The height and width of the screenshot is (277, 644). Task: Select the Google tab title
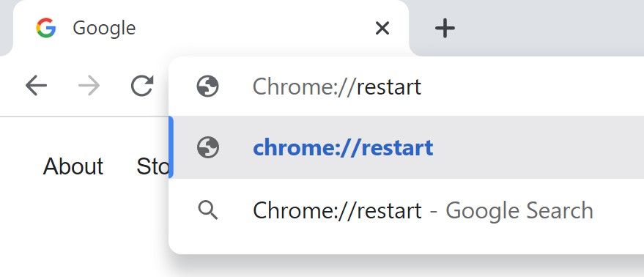pos(104,29)
